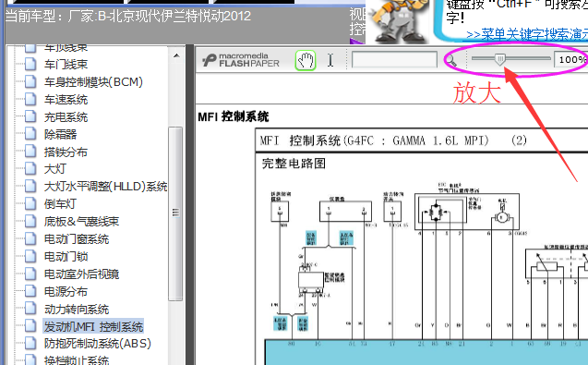Select 倒车灯 tree item

pos(60,204)
